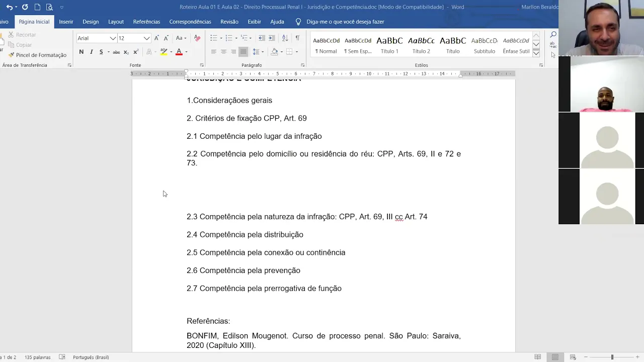This screenshot has width=644, height=362.
Task: Switch to Read Mode view in status bar
Action: tap(538, 357)
